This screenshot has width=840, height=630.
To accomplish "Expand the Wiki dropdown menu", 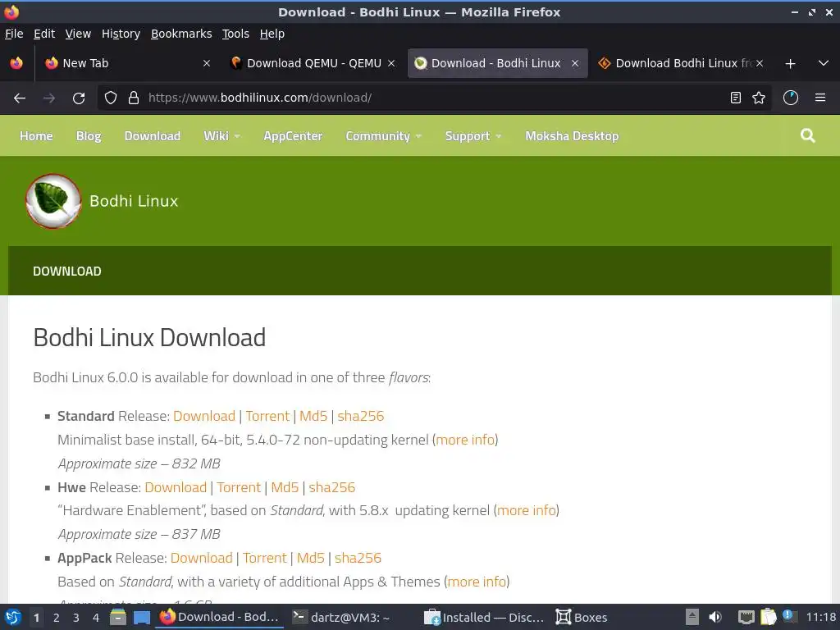I will 221,136.
